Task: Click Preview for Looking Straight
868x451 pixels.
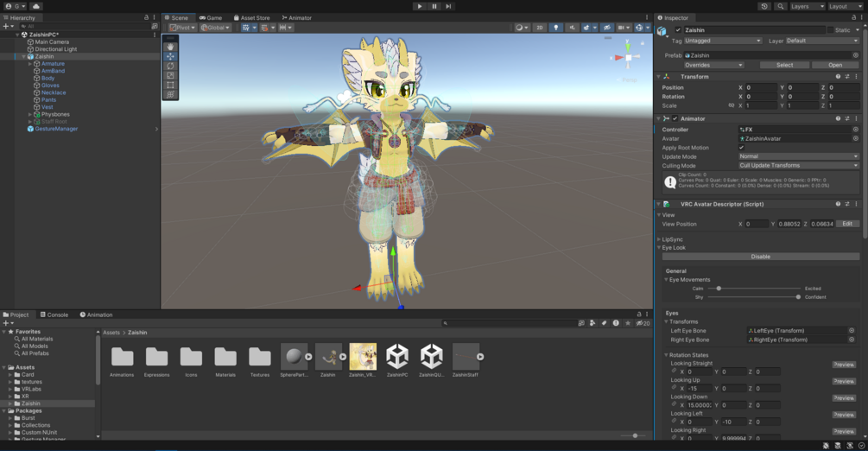Action: coord(844,365)
